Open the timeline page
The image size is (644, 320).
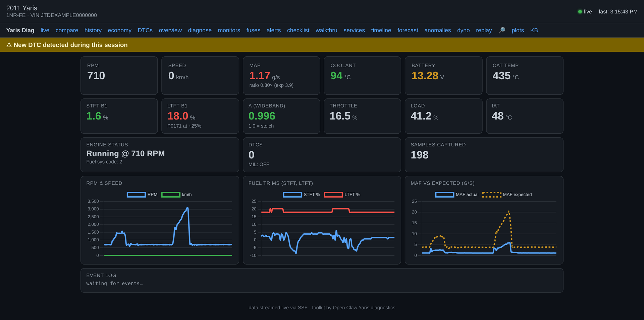381,30
